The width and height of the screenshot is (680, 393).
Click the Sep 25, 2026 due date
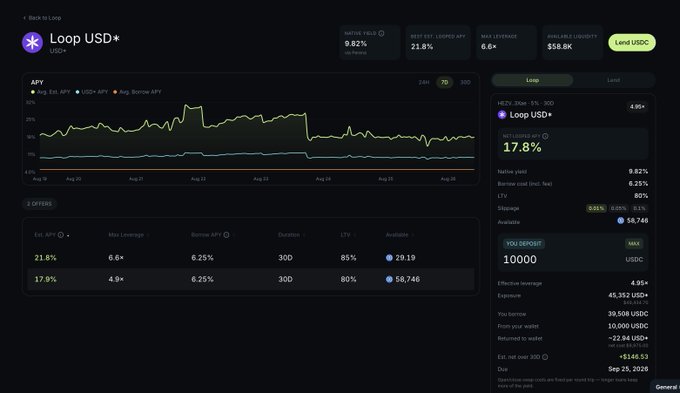[x=628, y=369]
